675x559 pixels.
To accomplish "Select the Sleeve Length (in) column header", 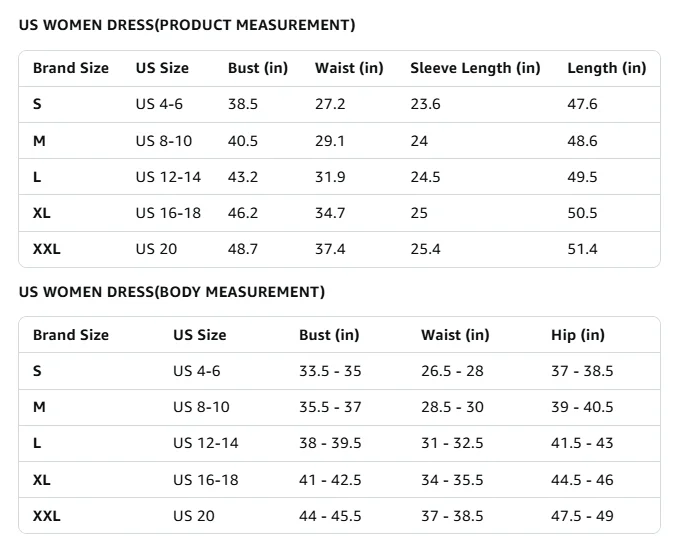I will tap(475, 68).
